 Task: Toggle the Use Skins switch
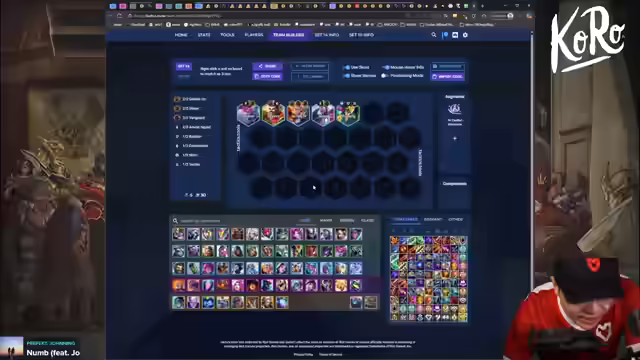tap(347, 67)
